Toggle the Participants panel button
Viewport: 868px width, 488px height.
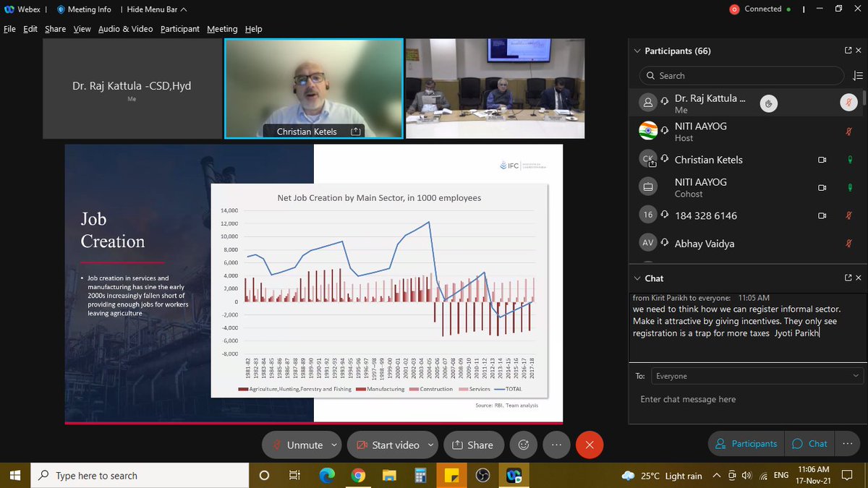(746, 444)
